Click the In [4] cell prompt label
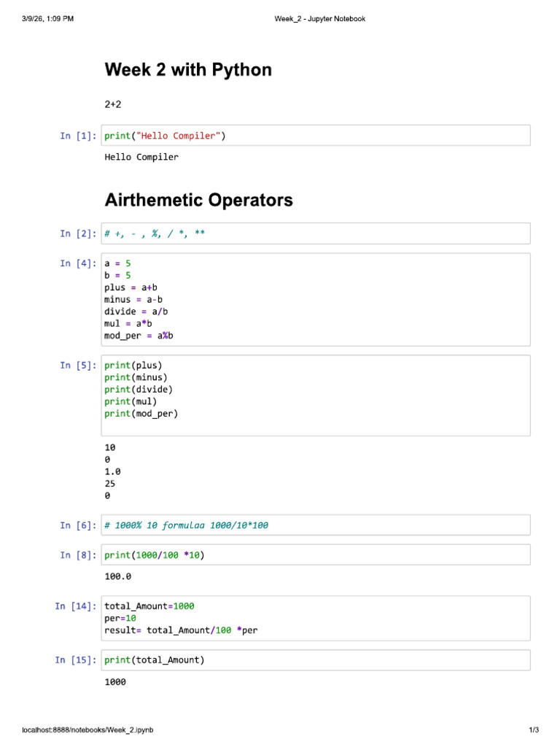This screenshot has height=747, width=560. (78, 263)
